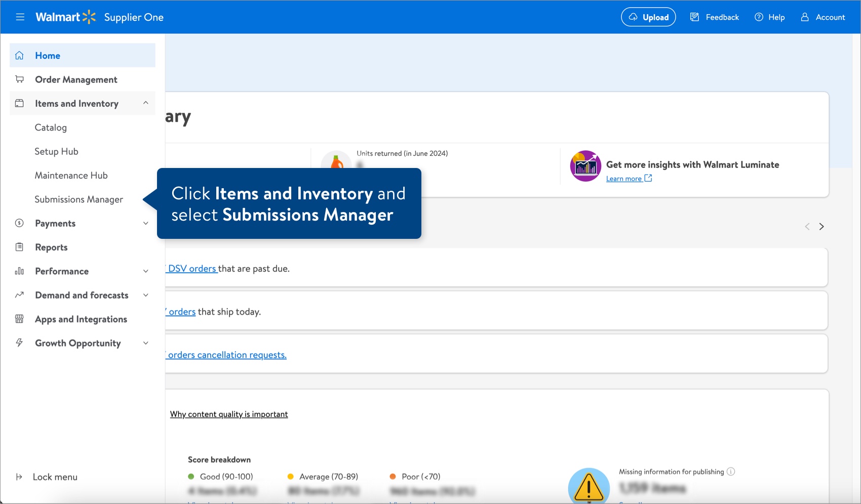The image size is (861, 504).
Task: Expand the Demand and forecasts section
Action: click(146, 295)
